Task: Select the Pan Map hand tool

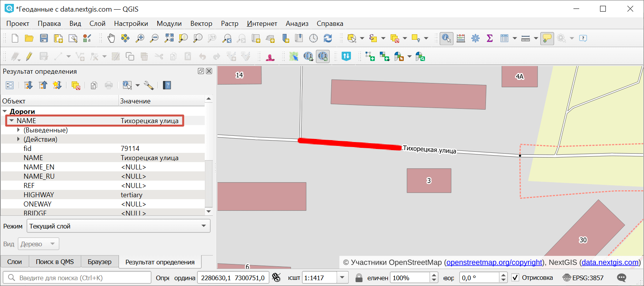Action: tap(111, 38)
